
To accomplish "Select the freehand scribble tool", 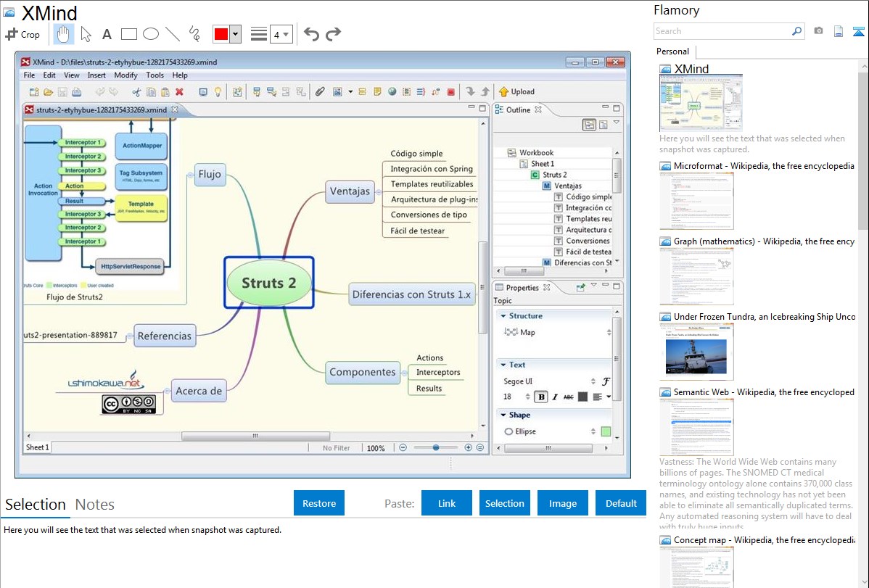I will pyautogui.click(x=194, y=34).
